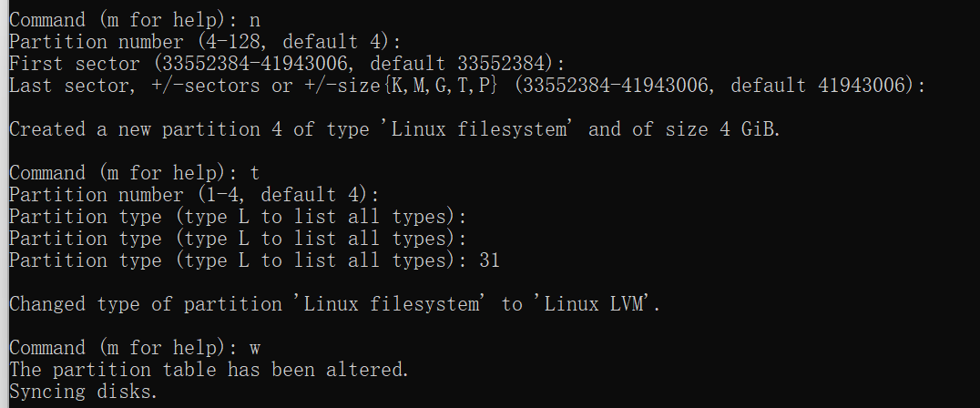Click the 'Partition number (4-128, default 4)' line
Viewport: 980px width, 408px height.
(x=204, y=42)
